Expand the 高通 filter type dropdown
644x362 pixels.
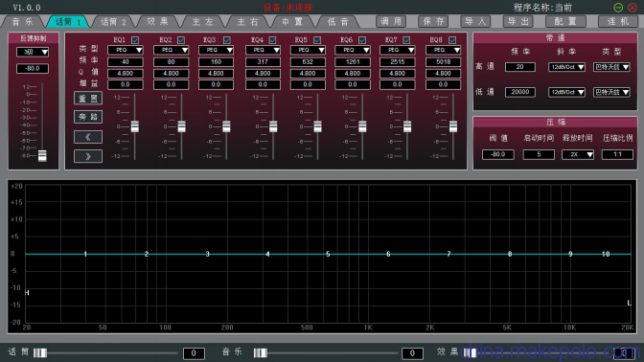click(612, 67)
